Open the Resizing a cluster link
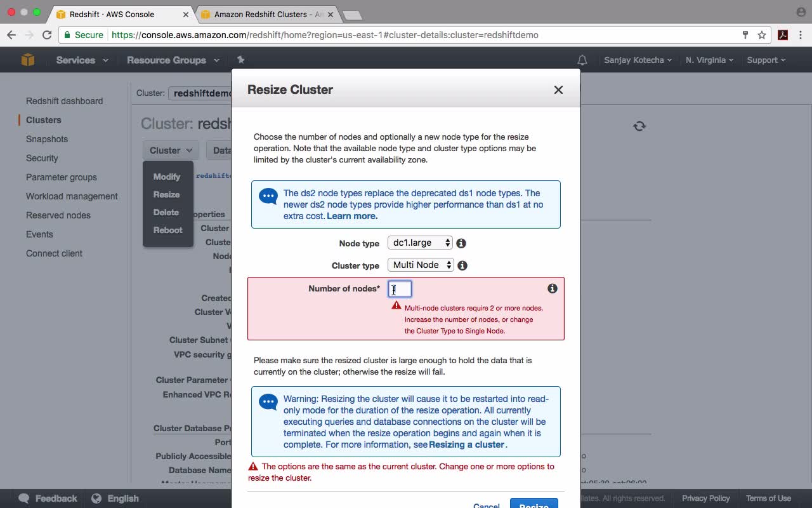Screen dimensions: 812x508 click(467, 444)
